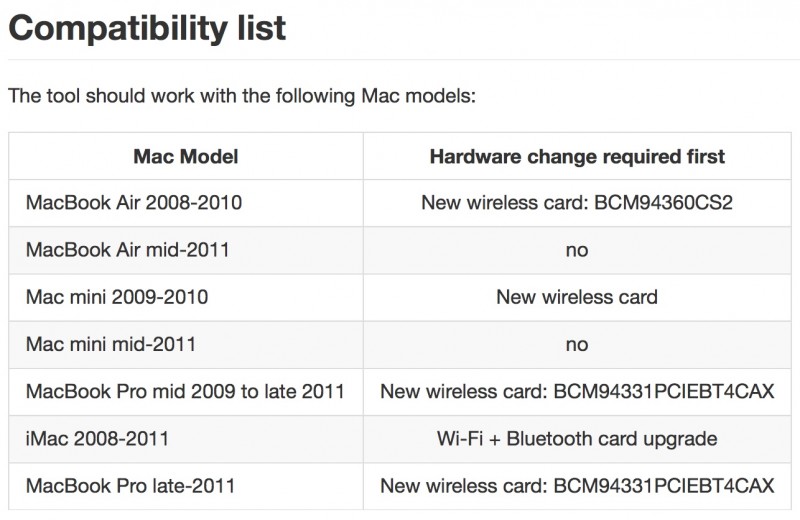Click the plain 'New wireless card' cell
The height and width of the screenshot is (520, 800).
point(577,297)
